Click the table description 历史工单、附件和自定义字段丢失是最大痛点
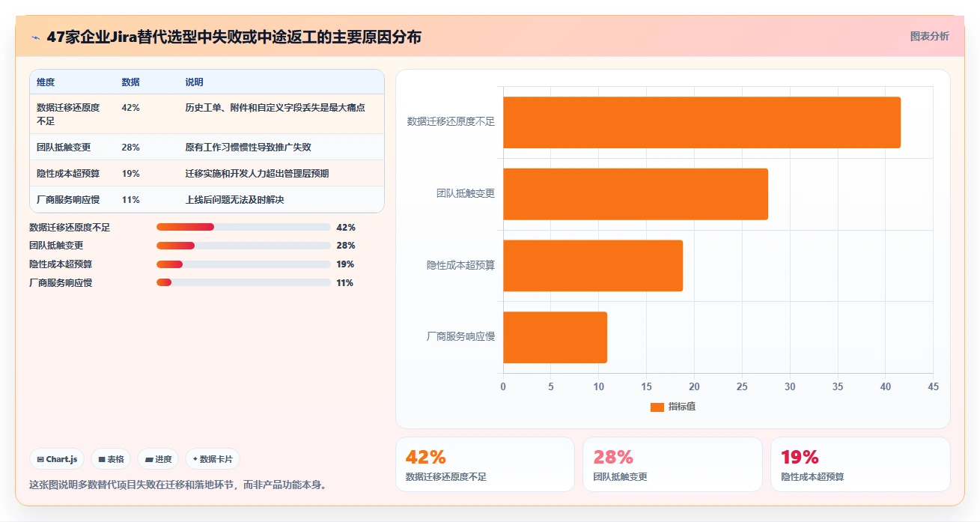980x522 pixels. (x=275, y=108)
